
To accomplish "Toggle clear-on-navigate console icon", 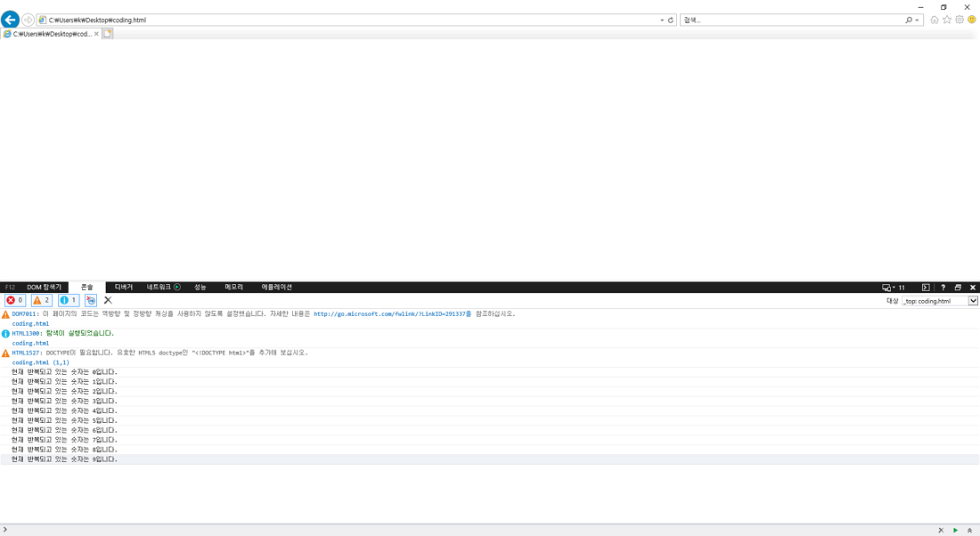I will tap(91, 300).
